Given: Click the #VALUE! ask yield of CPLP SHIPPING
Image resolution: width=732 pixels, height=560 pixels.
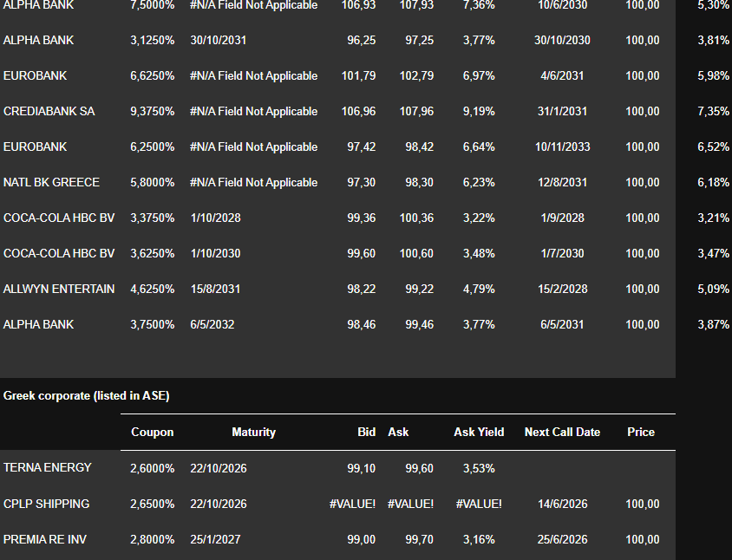Looking at the screenshot, I should point(479,504).
